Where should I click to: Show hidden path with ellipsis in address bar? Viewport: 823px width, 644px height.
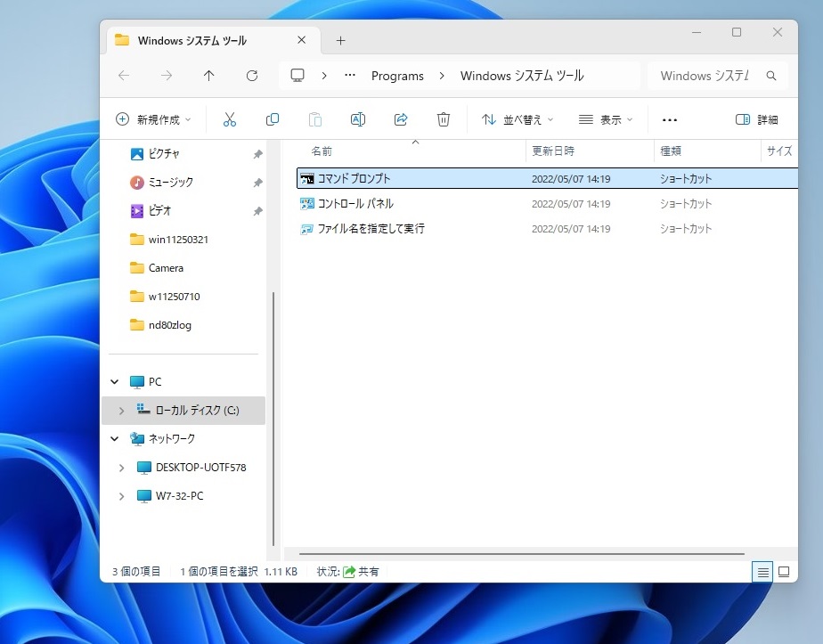tap(350, 76)
